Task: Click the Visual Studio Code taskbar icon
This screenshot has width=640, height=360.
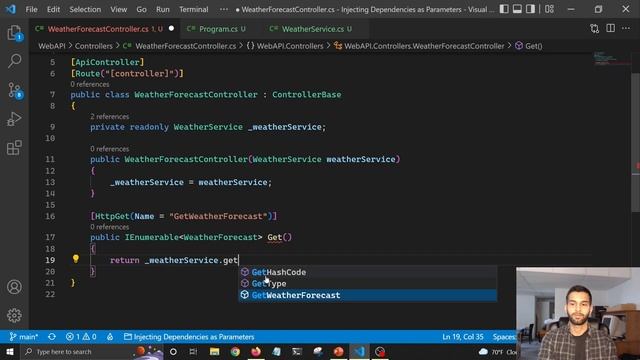Action: pyautogui.click(x=360, y=351)
